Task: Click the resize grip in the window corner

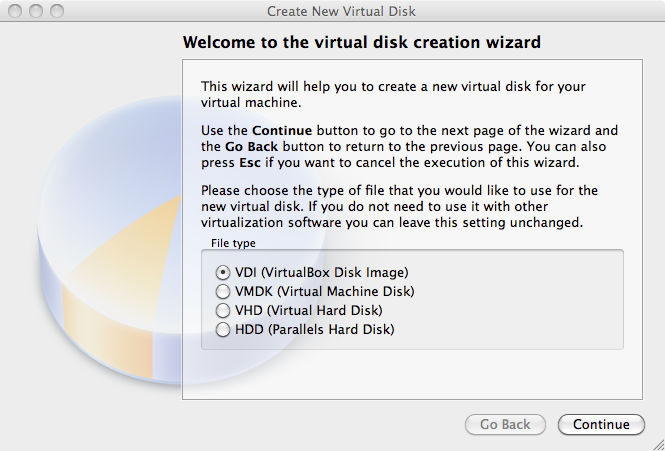Action: pyautogui.click(x=657, y=443)
